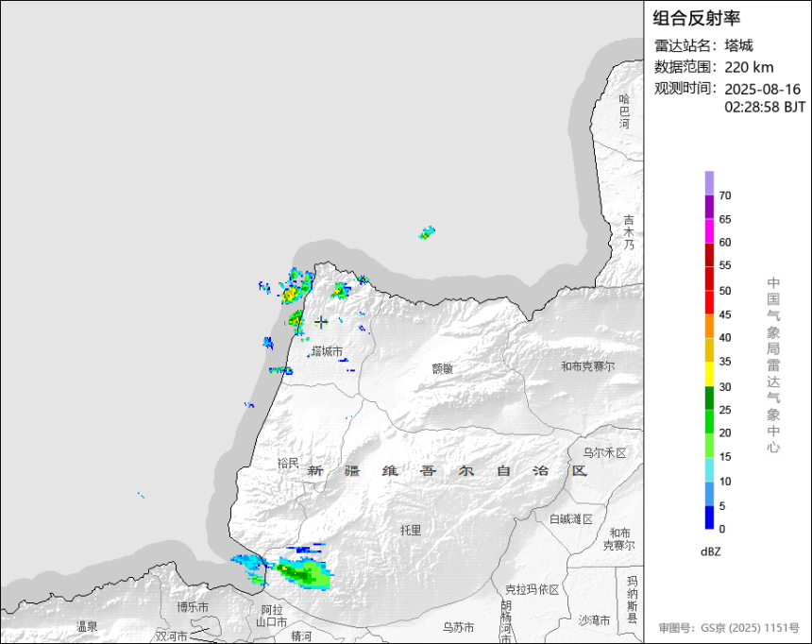Click the 和布克赛尔 label near 白碱滩区
812x644 pixels.
pos(618,539)
